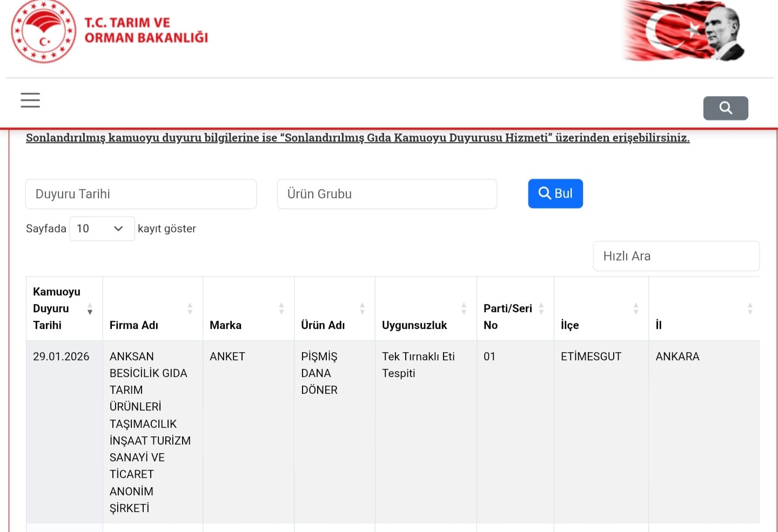
Task: Click the Atatürk flag banner image
Action: coord(684,31)
